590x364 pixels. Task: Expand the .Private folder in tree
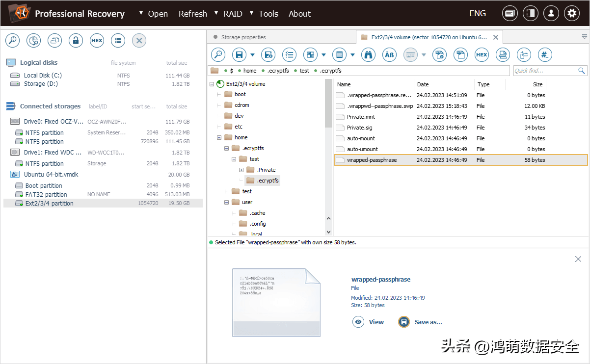(241, 170)
